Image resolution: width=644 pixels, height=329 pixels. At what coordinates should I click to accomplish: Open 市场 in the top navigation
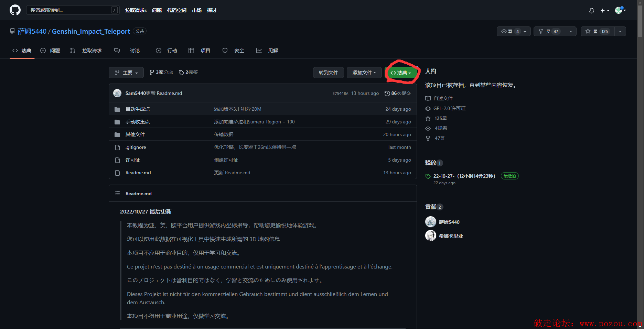(x=197, y=10)
